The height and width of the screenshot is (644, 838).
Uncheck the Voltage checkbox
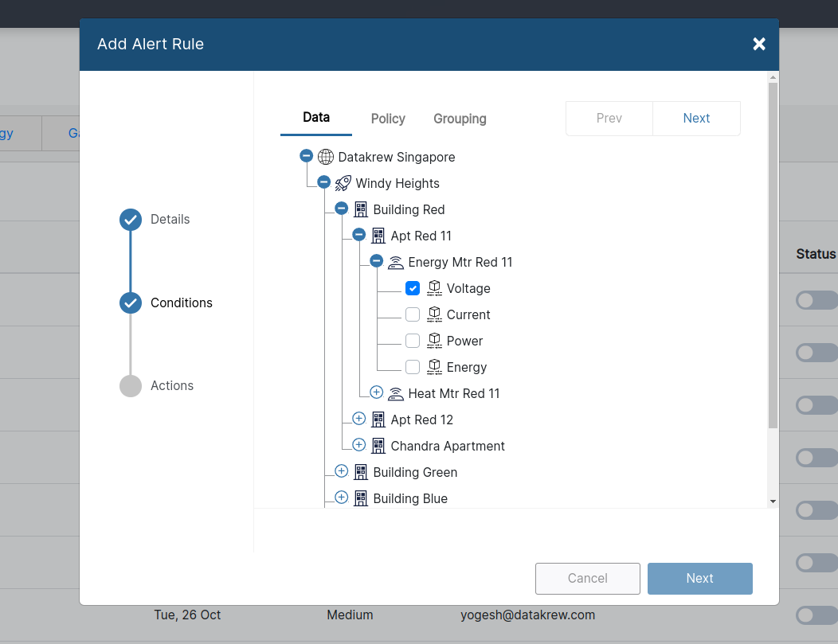coord(413,288)
